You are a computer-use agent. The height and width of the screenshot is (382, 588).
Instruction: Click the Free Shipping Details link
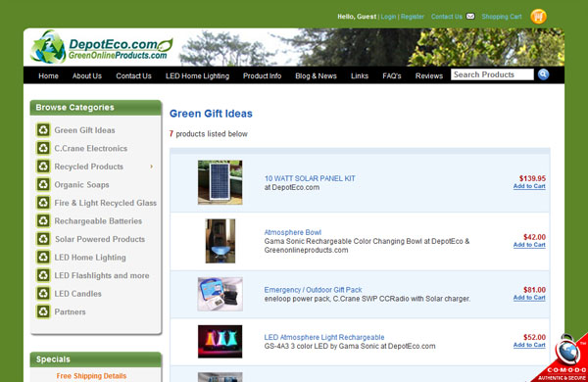[x=91, y=375]
